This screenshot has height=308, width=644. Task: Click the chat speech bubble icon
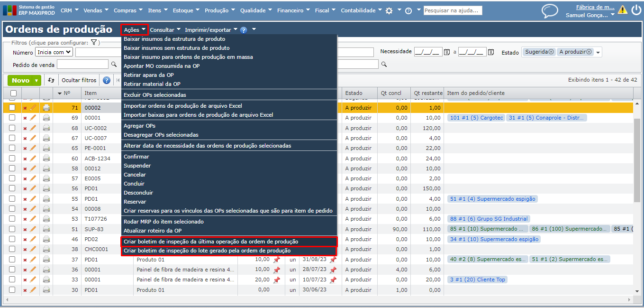pyautogui.click(x=550, y=11)
